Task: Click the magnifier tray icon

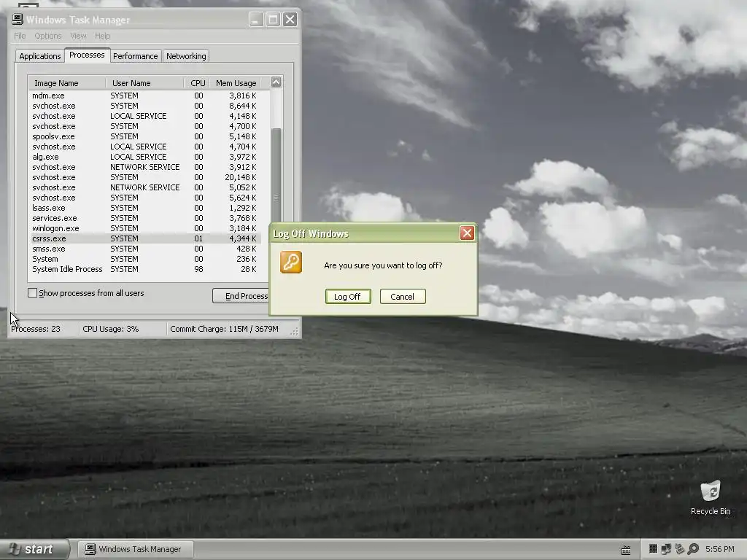Action: [x=693, y=549]
